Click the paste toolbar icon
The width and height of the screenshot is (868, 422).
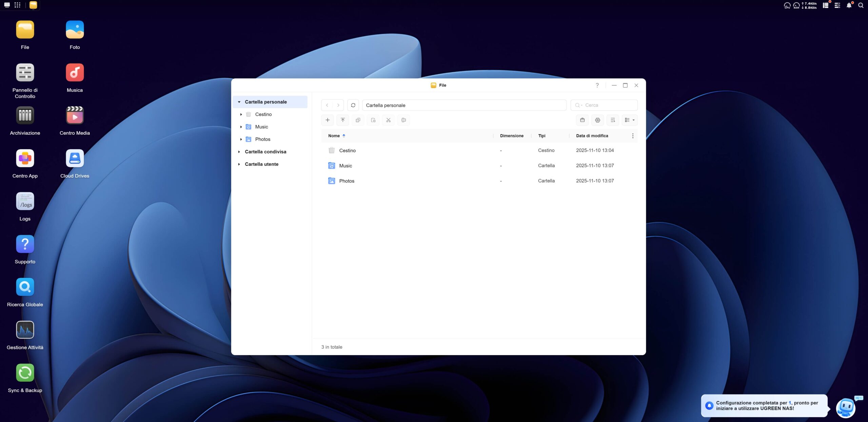click(x=373, y=120)
